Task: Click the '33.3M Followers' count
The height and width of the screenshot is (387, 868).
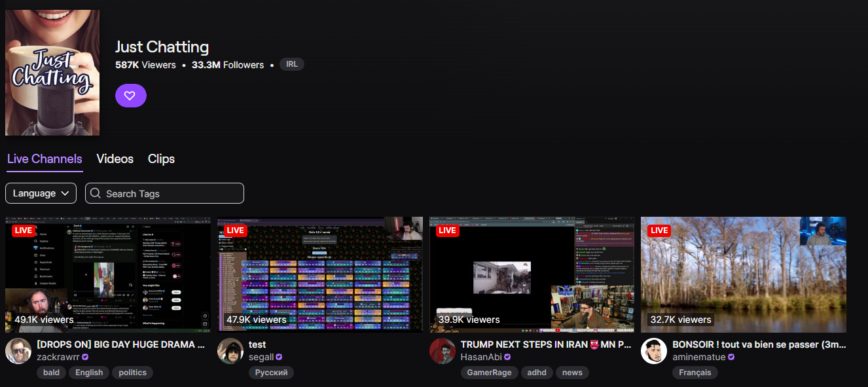Action: (x=228, y=65)
